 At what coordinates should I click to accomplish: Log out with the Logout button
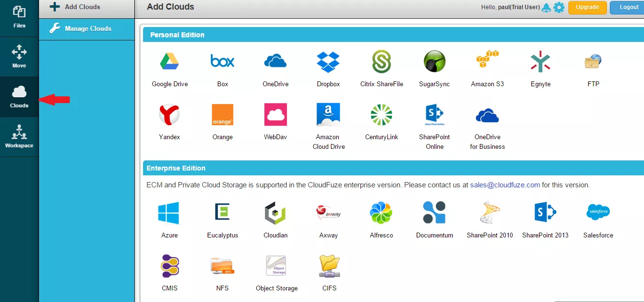pyautogui.click(x=628, y=7)
